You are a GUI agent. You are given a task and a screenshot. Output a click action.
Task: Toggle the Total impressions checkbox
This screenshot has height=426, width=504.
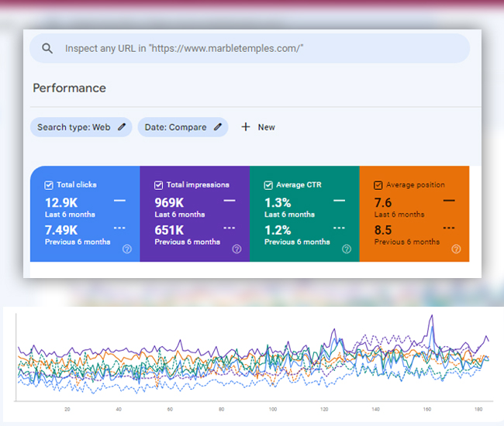(158, 185)
